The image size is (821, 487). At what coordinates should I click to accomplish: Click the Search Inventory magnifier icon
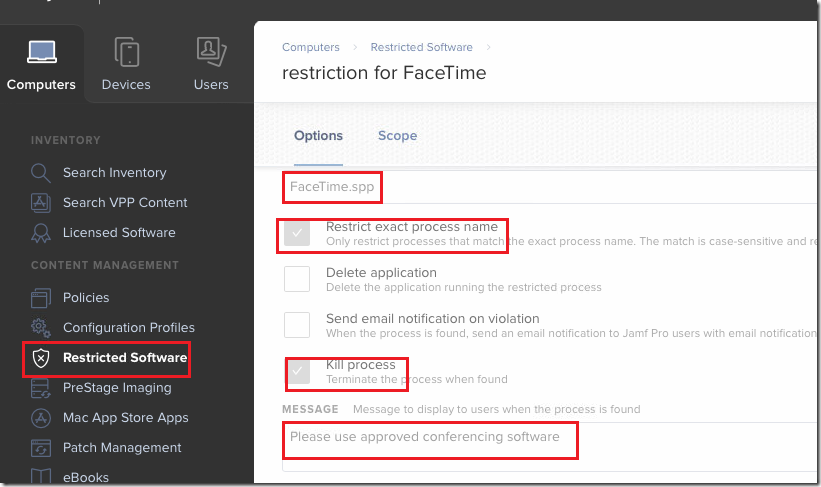pyautogui.click(x=40, y=173)
